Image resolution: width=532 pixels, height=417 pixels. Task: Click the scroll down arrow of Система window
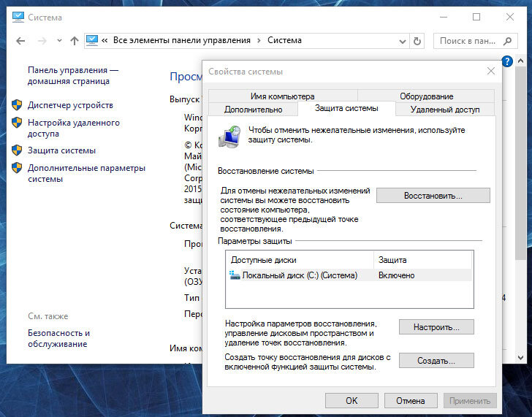pos(520,357)
